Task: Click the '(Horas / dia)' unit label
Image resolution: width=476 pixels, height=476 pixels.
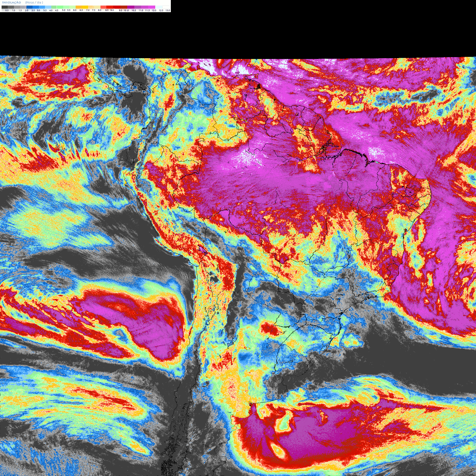Action: pyautogui.click(x=34, y=2)
